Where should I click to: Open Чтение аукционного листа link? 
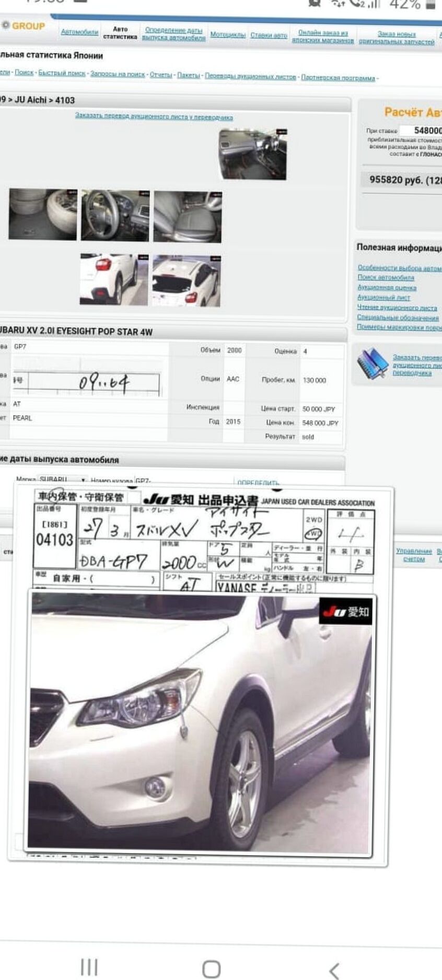pyautogui.click(x=397, y=308)
